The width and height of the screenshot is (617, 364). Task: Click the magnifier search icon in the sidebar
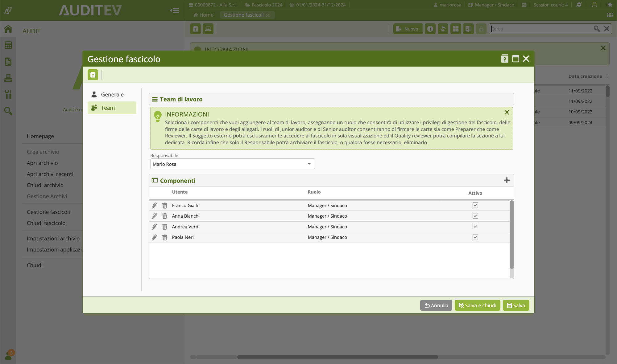8,111
